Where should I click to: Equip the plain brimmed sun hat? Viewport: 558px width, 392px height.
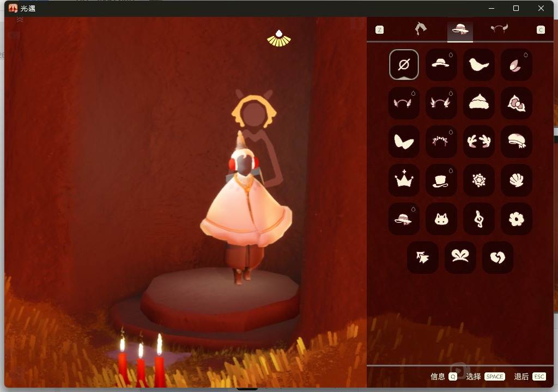click(441, 65)
